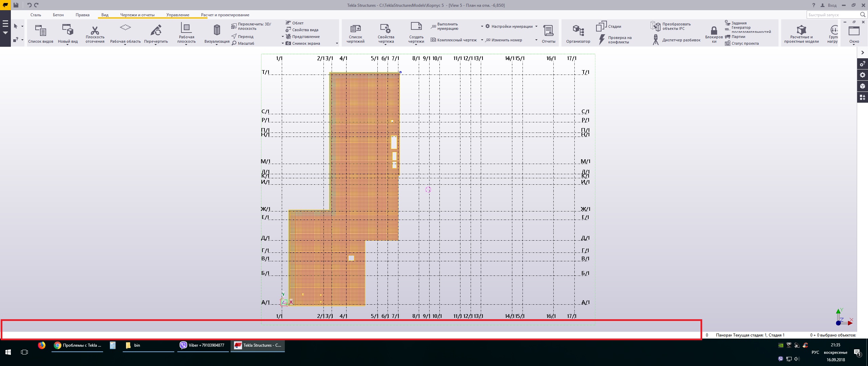Click the Блокировки padlock icon

(x=714, y=30)
